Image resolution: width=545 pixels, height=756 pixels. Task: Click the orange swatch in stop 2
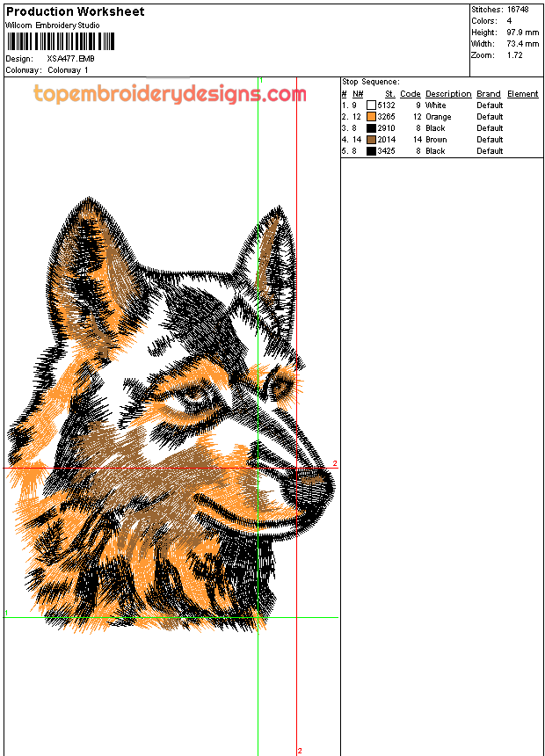point(371,117)
